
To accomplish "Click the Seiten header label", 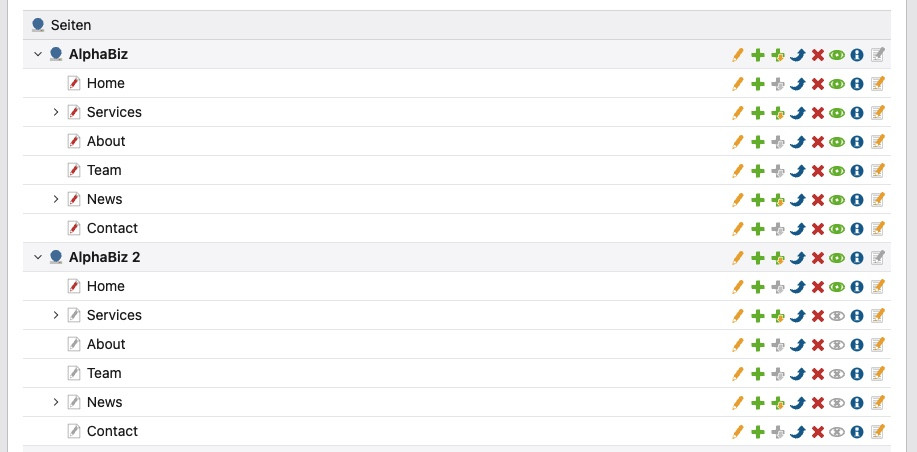I will coord(70,25).
